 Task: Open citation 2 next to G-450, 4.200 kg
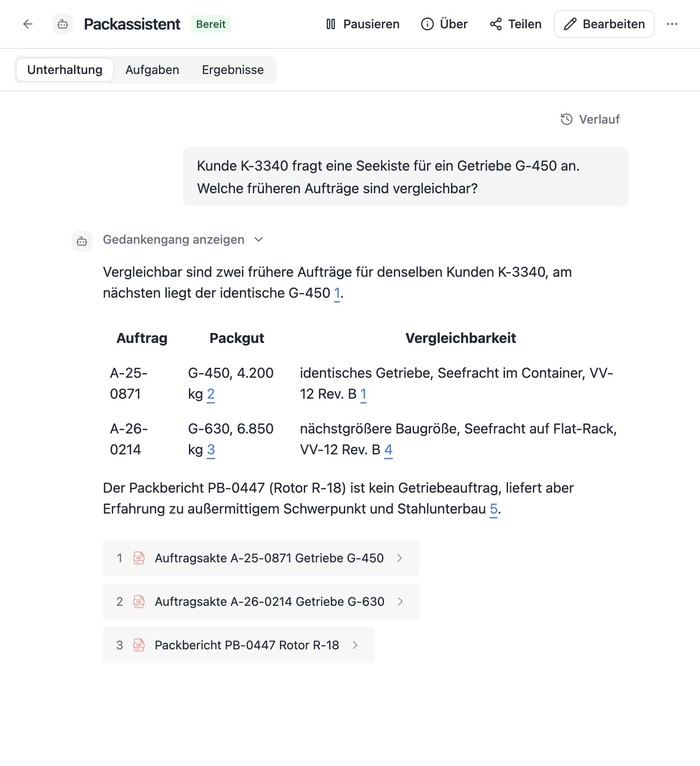211,394
